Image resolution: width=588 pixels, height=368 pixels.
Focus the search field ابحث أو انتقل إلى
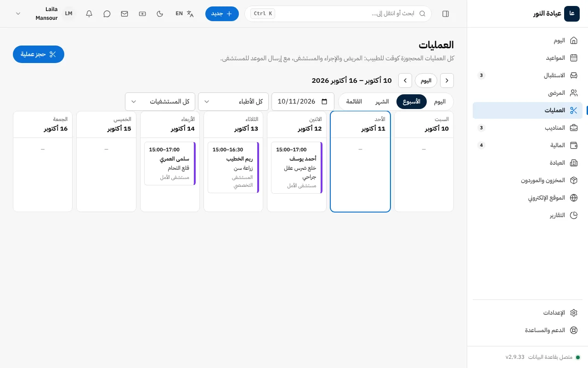tap(338, 14)
